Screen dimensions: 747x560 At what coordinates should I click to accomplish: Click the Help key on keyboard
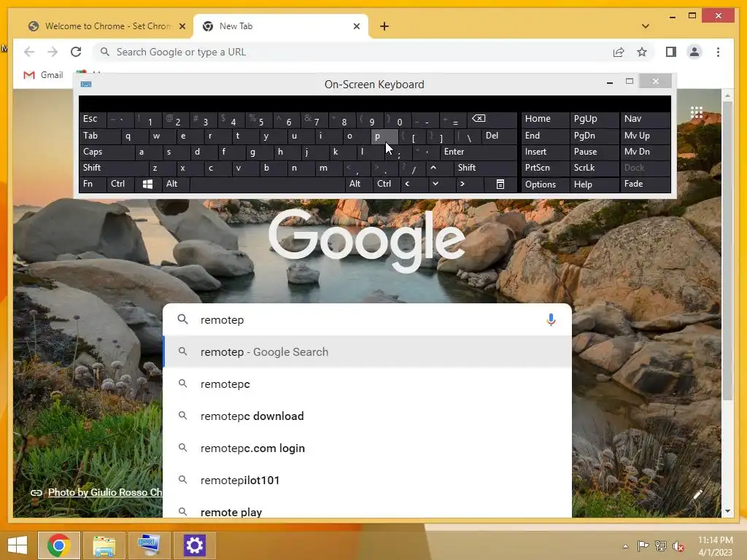(595, 184)
